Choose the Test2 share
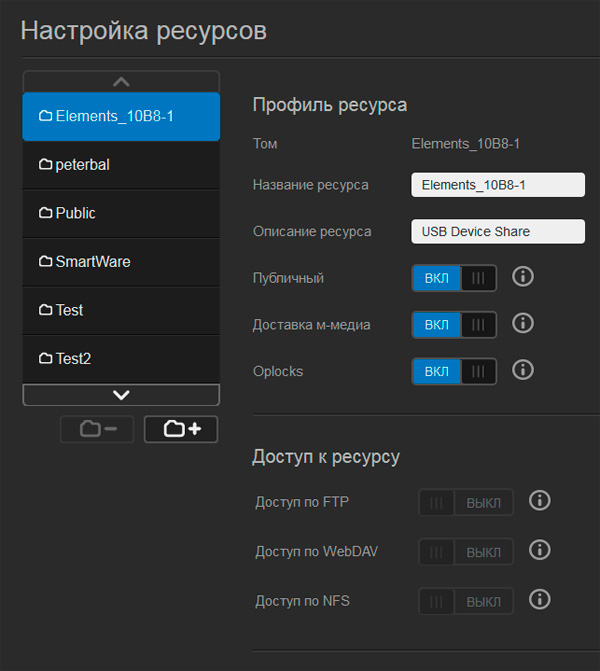This screenshot has width=600, height=671. coord(121,358)
